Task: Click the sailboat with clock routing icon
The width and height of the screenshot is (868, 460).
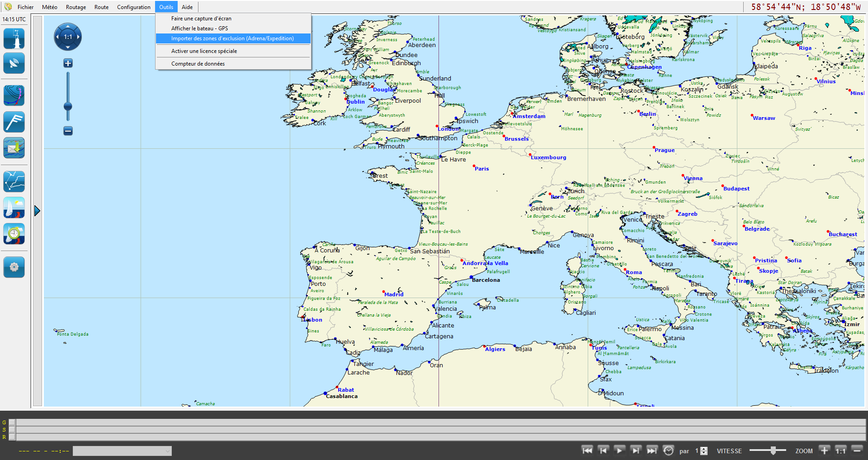Action: coord(14,234)
